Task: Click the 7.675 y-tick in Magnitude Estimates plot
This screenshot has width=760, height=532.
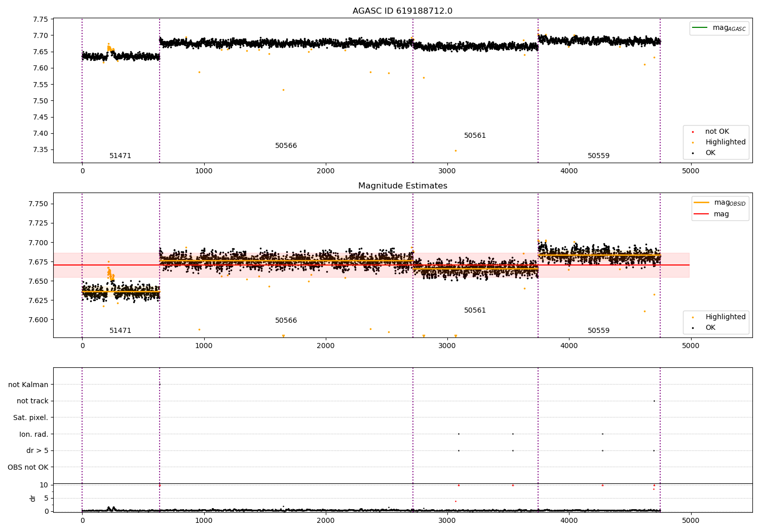Action: click(39, 262)
